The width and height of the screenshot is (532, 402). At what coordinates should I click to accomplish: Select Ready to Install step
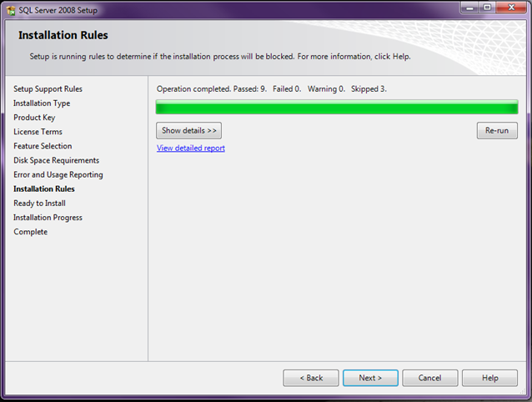[x=39, y=204]
